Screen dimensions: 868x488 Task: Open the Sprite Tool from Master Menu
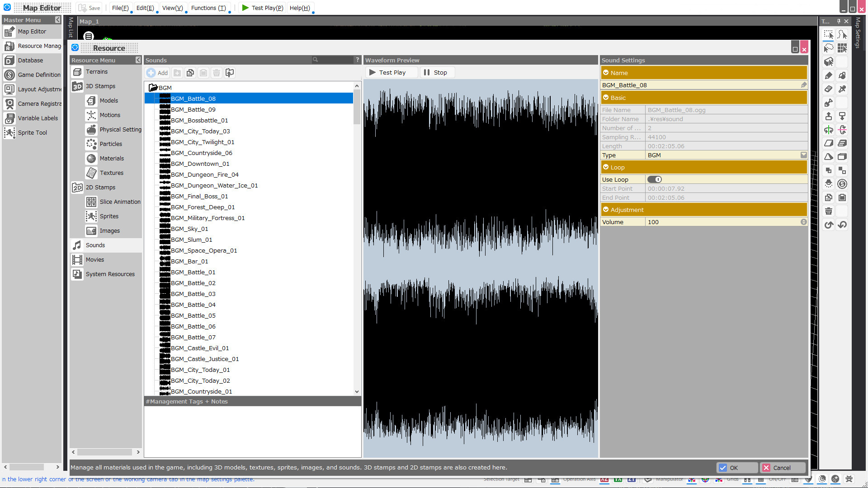pyautogui.click(x=32, y=132)
